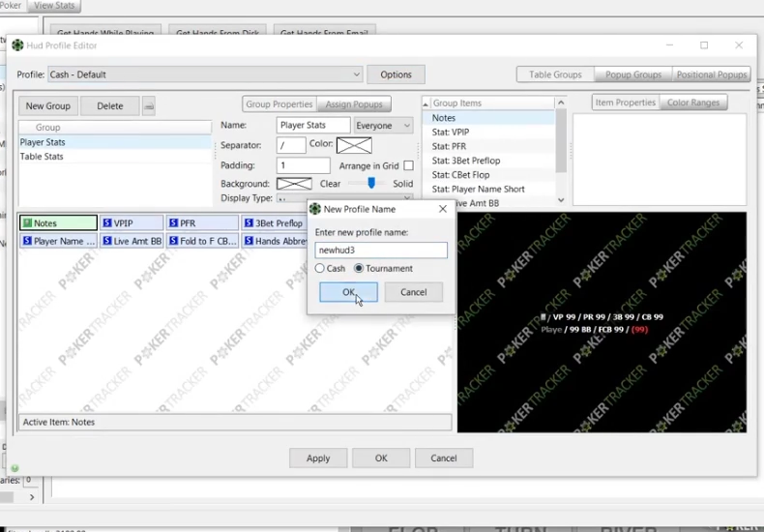The image size is (764, 532).
Task: Select Stat: Player Name Short in Group Items
Action: (488, 189)
